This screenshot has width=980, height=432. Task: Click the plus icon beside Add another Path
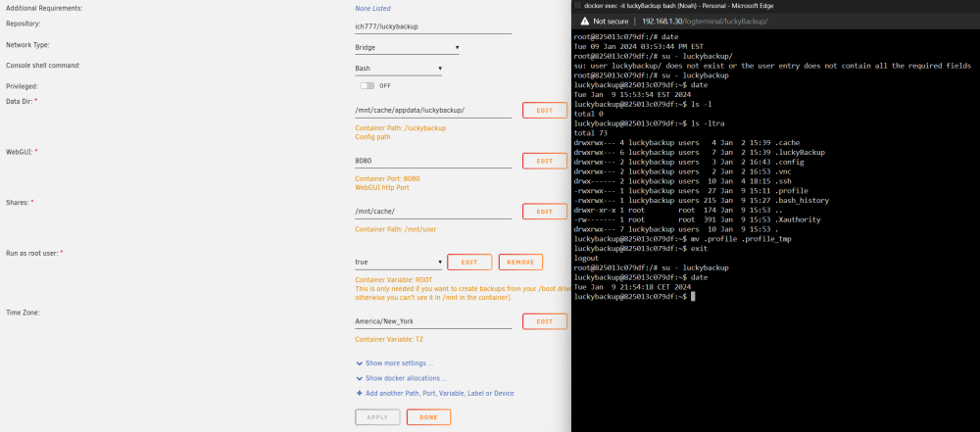point(359,393)
